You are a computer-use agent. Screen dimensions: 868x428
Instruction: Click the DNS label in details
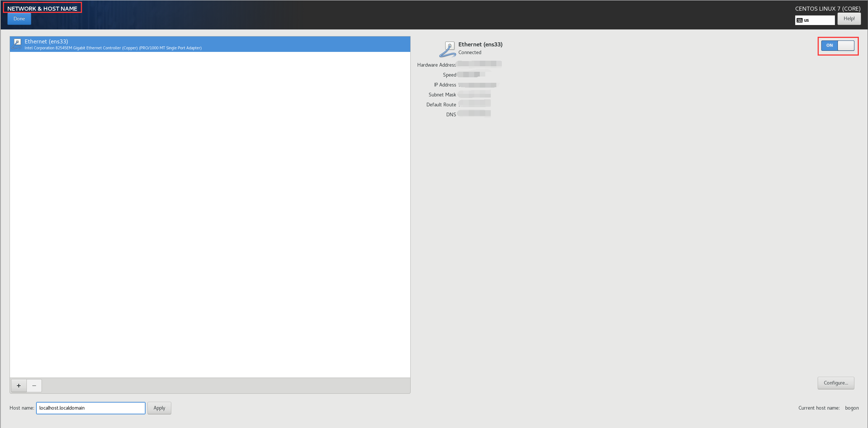point(451,115)
